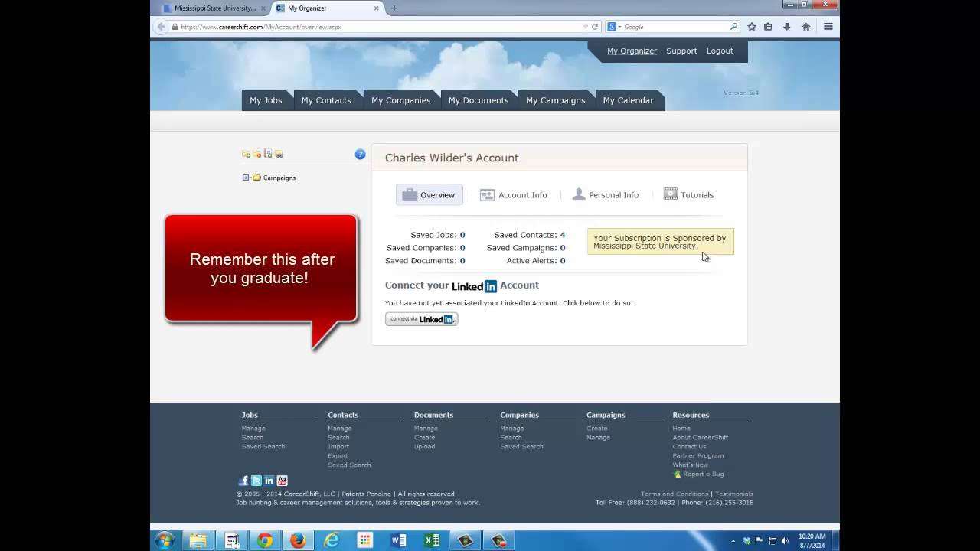Click the search magnifier in the Google box
Viewport: 980px width, 551px height.
click(x=733, y=27)
